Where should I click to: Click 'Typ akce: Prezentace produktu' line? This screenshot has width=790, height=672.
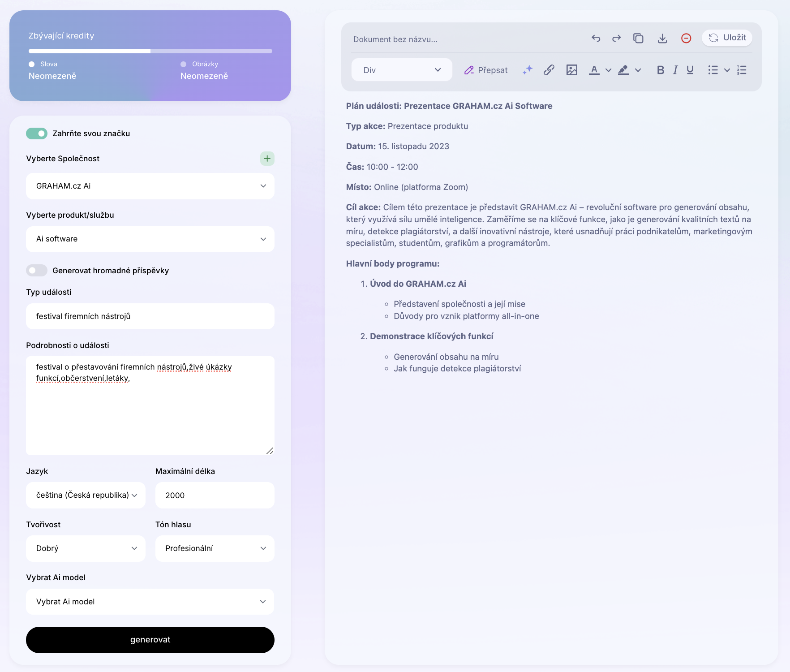click(407, 126)
